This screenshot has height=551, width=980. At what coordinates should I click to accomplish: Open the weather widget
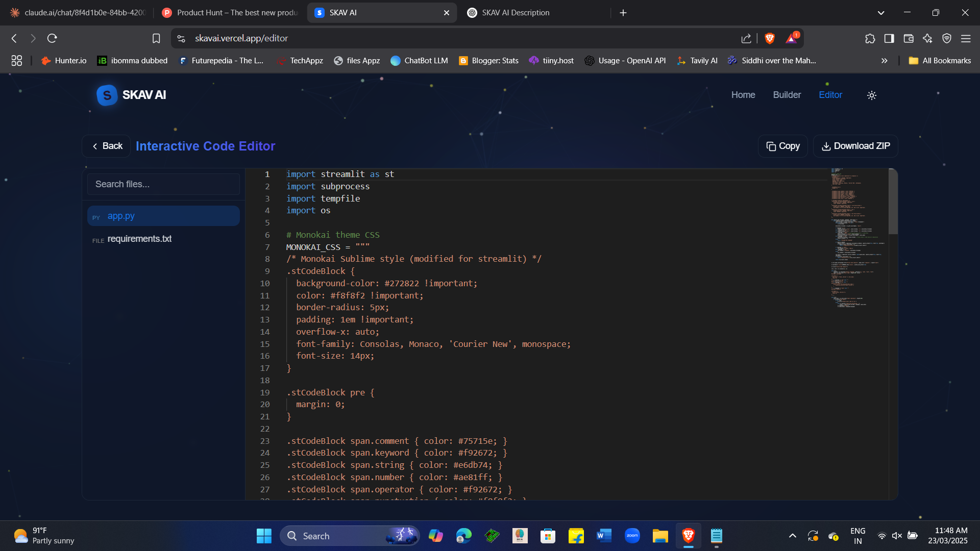click(x=45, y=536)
